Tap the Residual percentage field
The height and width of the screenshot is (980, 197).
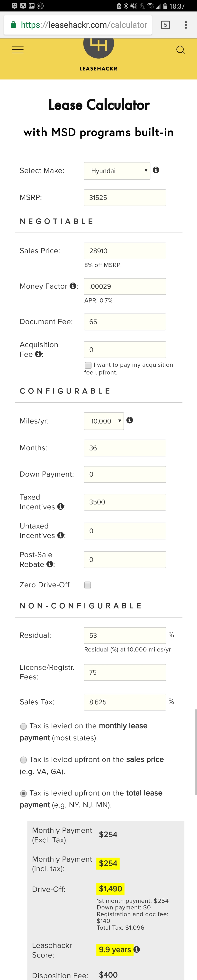(x=125, y=635)
